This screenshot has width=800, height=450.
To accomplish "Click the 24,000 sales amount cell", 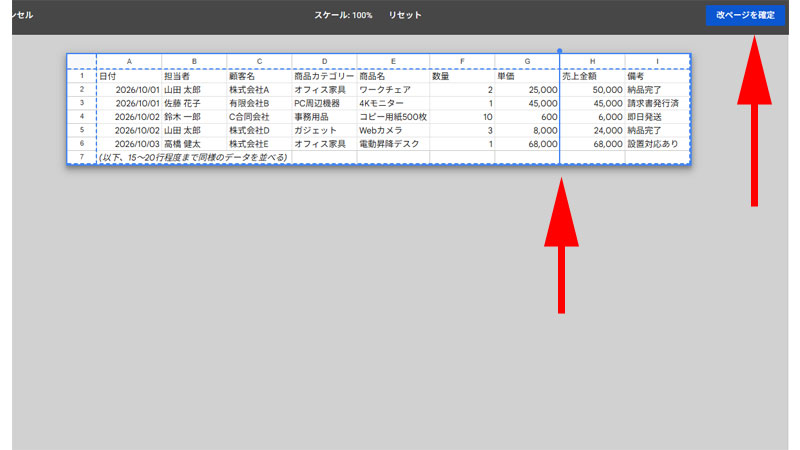I will [592, 130].
